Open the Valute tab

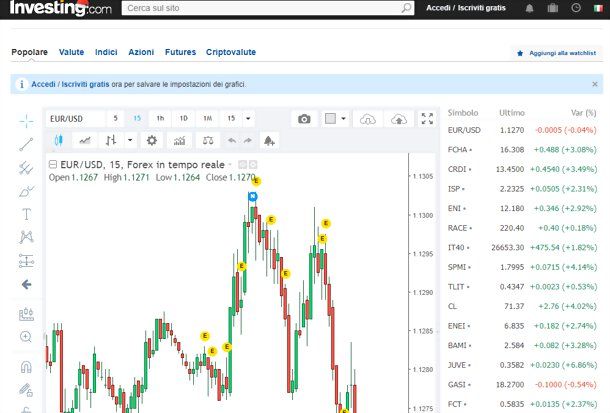[72, 52]
